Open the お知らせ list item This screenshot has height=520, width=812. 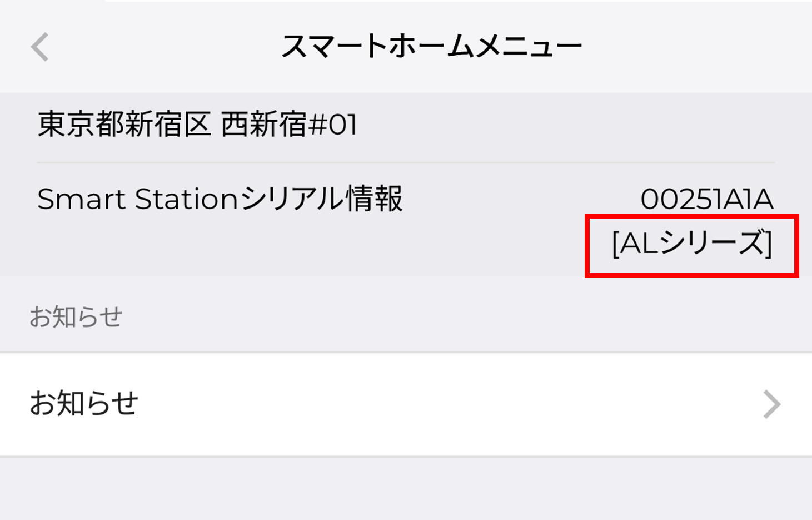[x=84, y=404]
